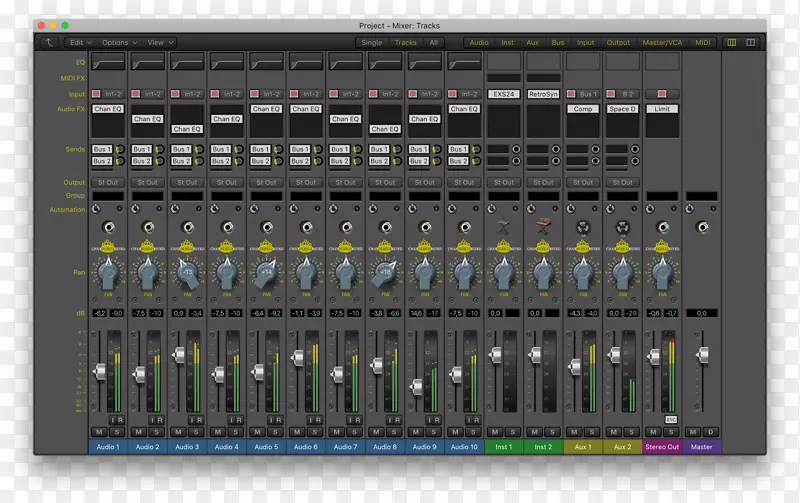The width and height of the screenshot is (800, 503).
Task: Expand the View dropdown menu
Action: [x=160, y=43]
